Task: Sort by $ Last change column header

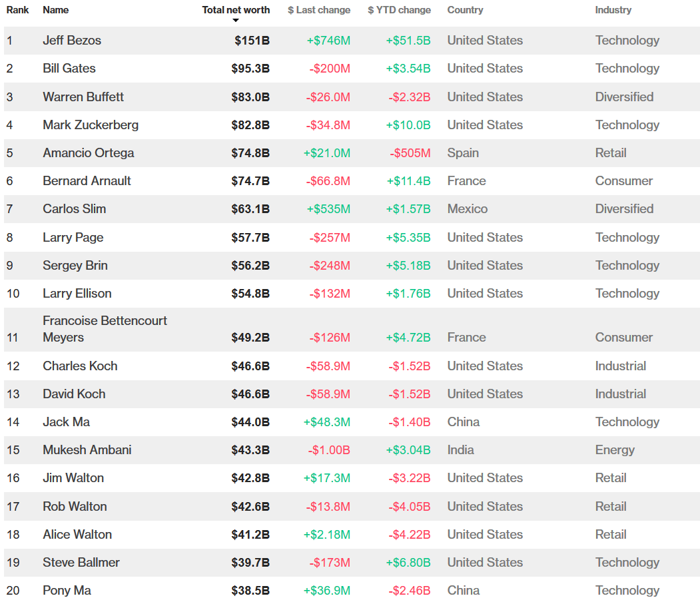Action: pyautogui.click(x=319, y=10)
